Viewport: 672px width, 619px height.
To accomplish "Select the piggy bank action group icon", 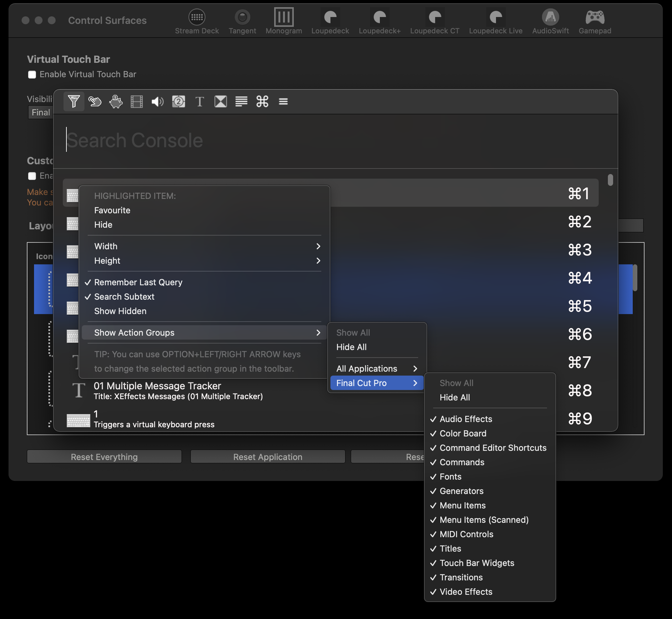I will (116, 101).
